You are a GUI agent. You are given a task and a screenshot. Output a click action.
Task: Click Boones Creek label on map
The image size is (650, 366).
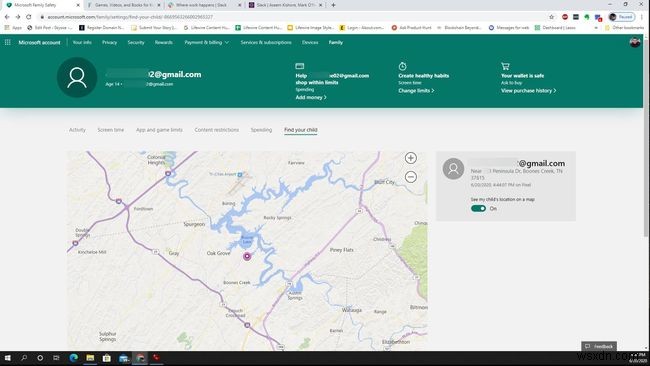(237, 283)
